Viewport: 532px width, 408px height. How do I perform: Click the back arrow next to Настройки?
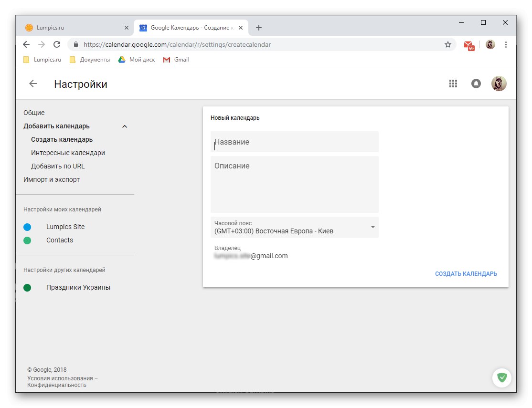(32, 84)
